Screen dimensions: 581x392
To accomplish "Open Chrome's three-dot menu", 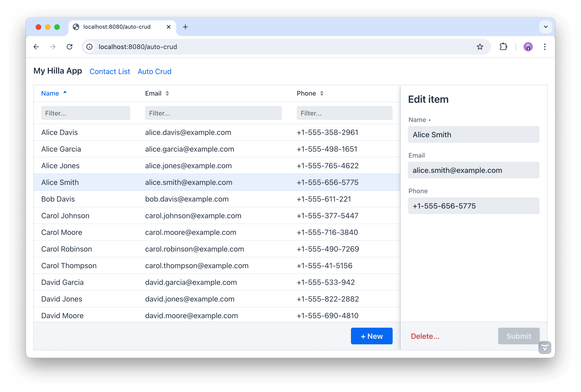I will click(x=545, y=47).
